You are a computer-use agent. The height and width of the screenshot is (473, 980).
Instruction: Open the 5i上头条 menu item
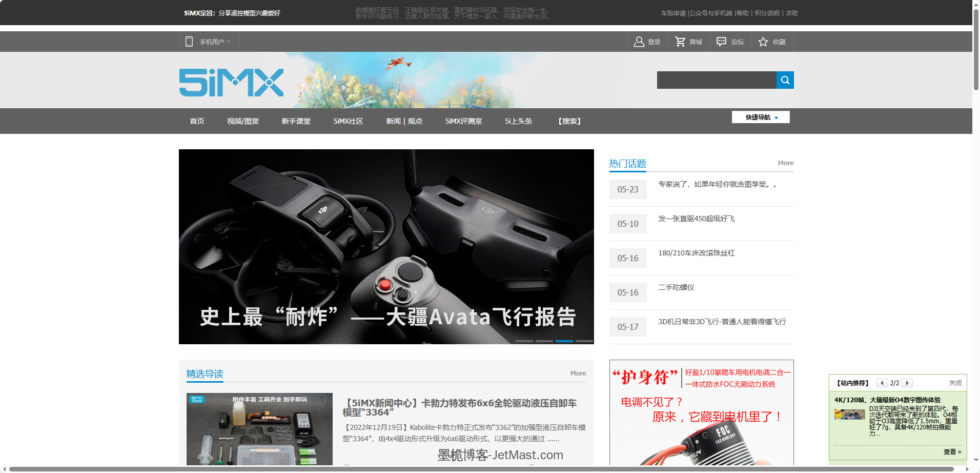pyautogui.click(x=518, y=121)
